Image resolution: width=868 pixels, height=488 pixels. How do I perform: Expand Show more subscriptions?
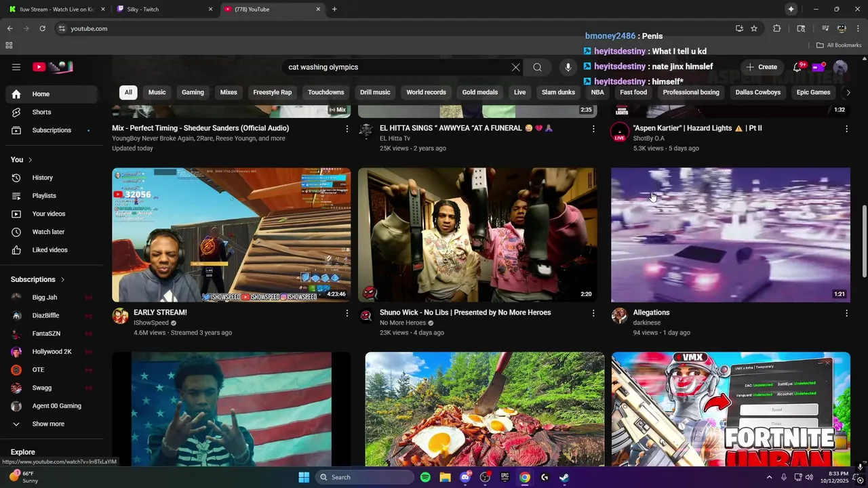(x=51, y=424)
